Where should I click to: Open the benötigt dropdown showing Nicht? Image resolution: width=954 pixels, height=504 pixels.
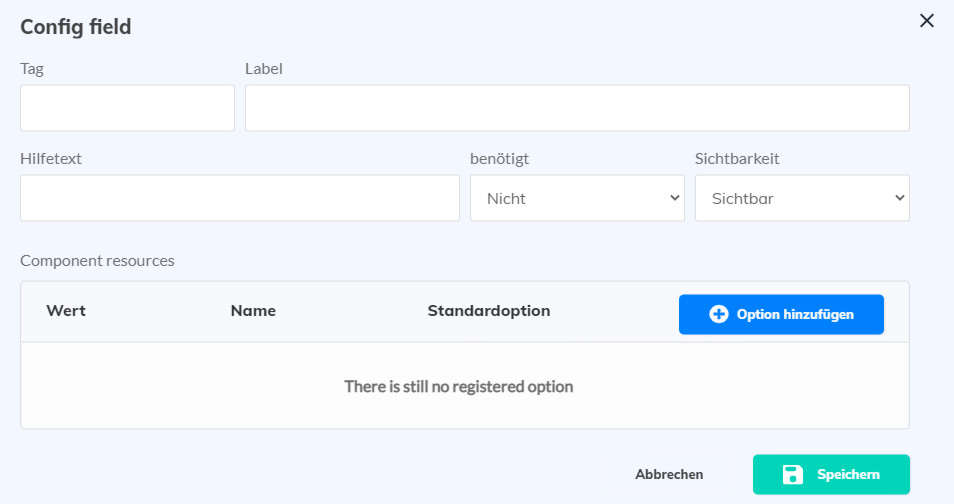click(577, 198)
